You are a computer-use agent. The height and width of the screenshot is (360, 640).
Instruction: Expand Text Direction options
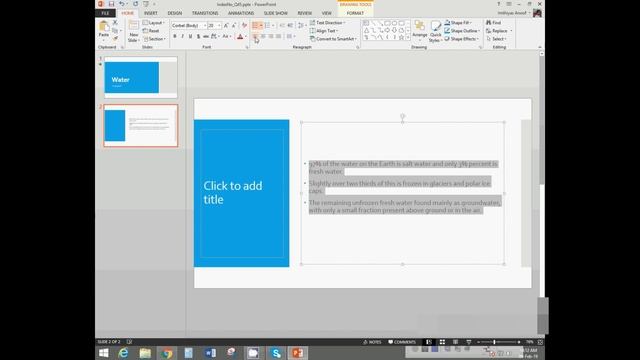click(x=328, y=23)
